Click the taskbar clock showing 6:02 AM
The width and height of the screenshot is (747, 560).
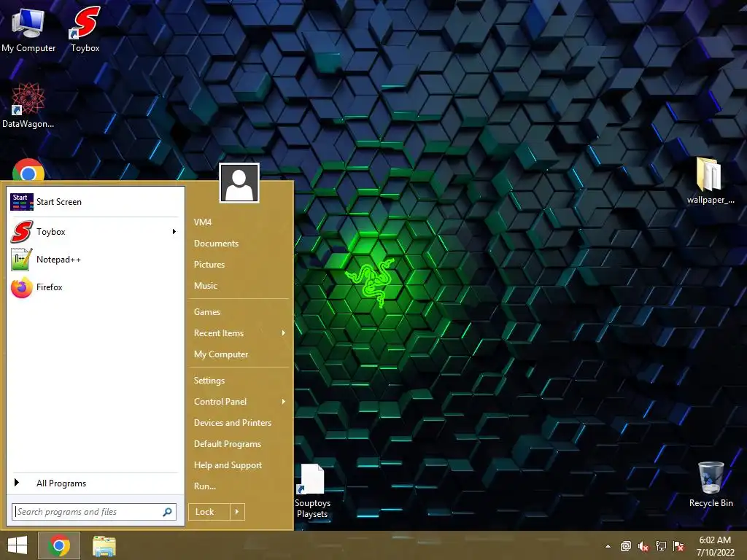pyautogui.click(x=715, y=546)
